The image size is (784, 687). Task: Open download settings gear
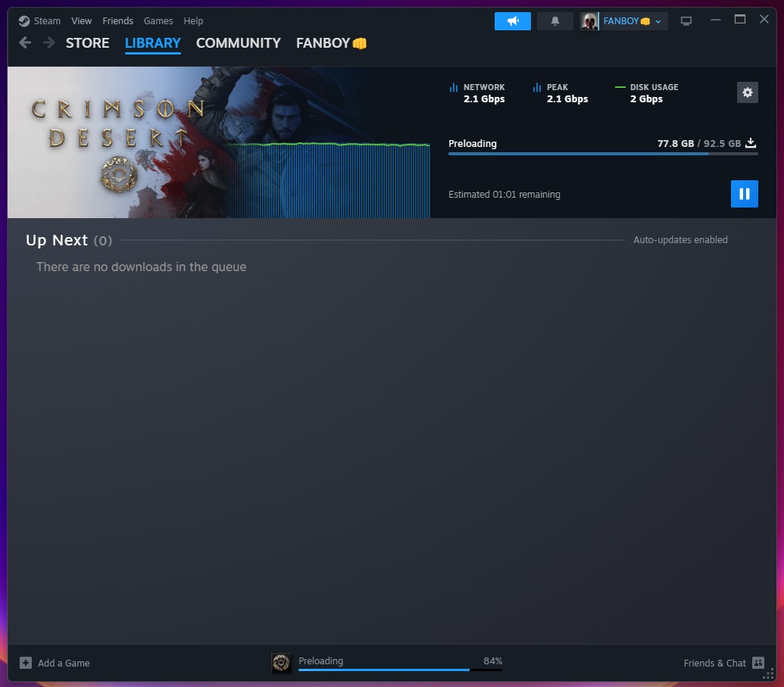(748, 92)
